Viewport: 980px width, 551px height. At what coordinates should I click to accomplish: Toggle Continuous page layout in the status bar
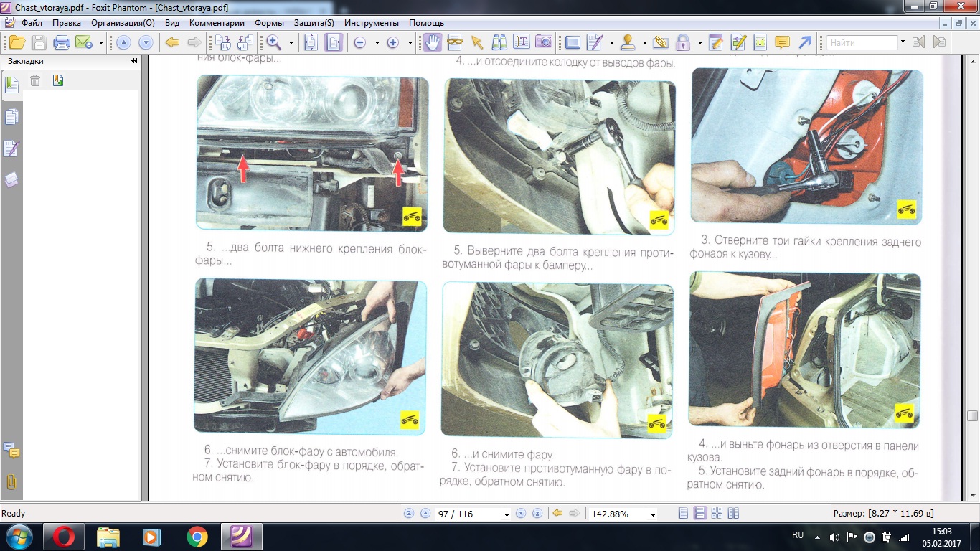[699, 514]
